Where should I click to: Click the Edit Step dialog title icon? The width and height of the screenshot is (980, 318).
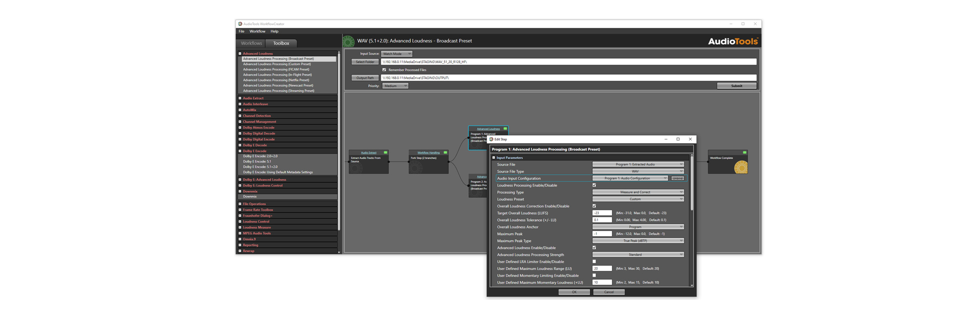click(x=491, y=139)
